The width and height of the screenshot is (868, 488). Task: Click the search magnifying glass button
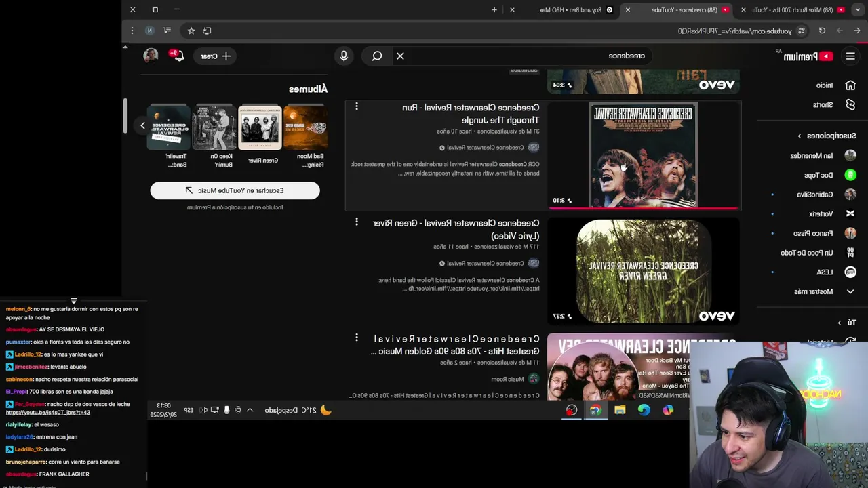point(377,56)
